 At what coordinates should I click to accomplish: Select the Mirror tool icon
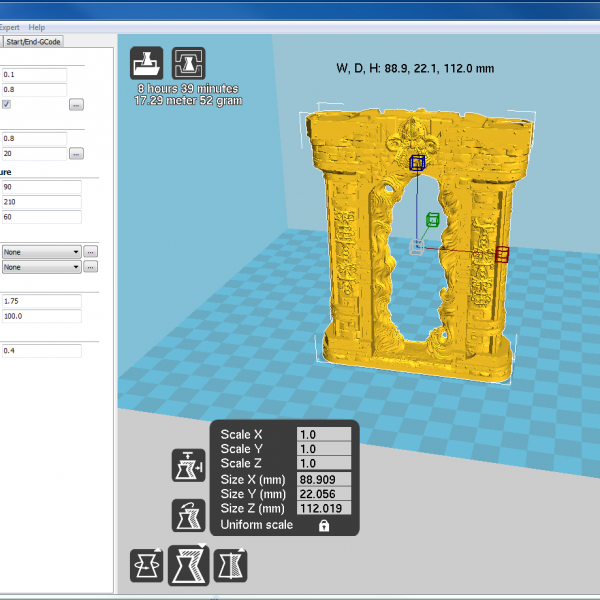tap(230, 565)
